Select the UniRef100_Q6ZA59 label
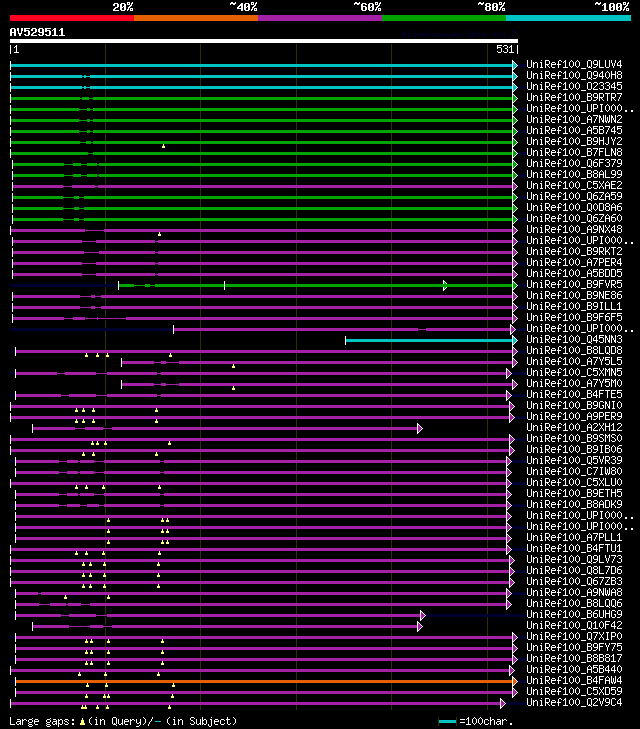The height and width of the screenshot is (729, 640). point(574,197)
